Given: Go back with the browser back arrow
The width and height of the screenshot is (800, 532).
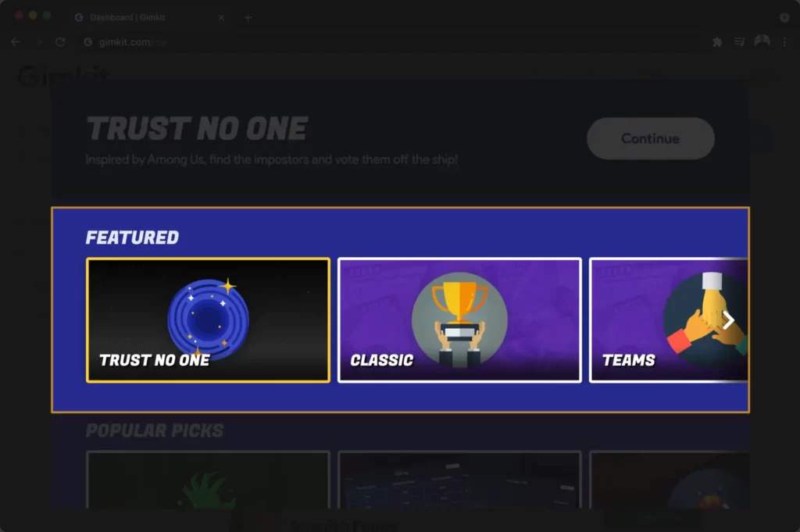Looking at the screenshot, I should [x=16, y=42].
